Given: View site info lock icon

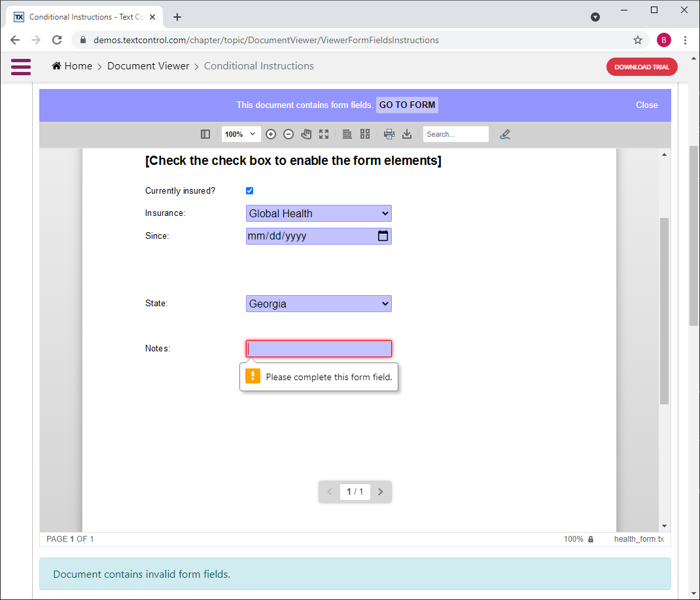Looking at the screenshot, I should (x=83, y=40).
